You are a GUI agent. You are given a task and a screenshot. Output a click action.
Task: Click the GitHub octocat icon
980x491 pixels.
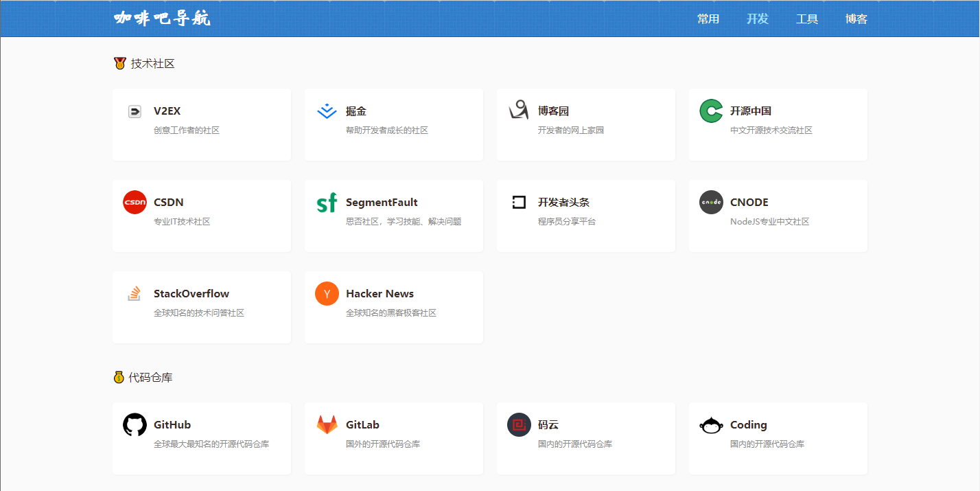point(135,424)
